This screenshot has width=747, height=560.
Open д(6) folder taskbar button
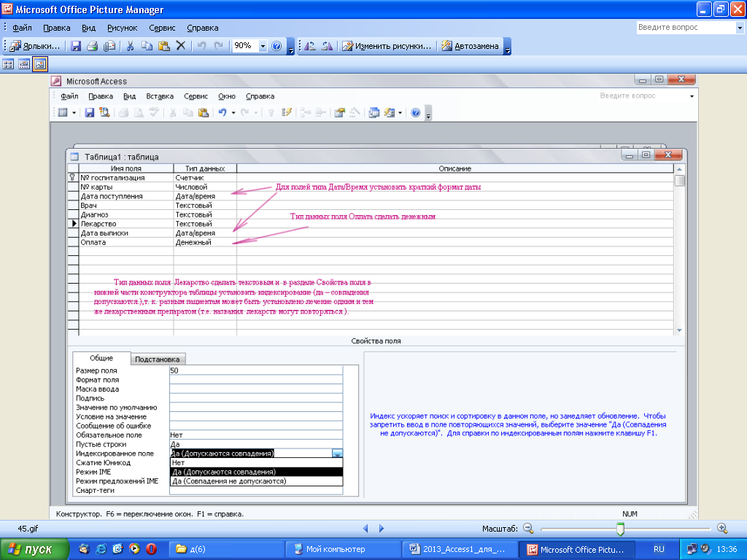coord(227,550)
